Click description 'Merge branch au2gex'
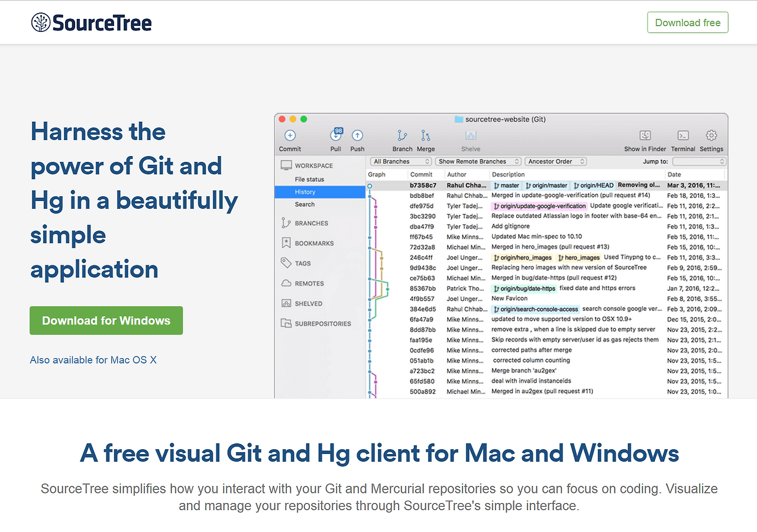Viewport: 757px width, 532px height. 525,371
